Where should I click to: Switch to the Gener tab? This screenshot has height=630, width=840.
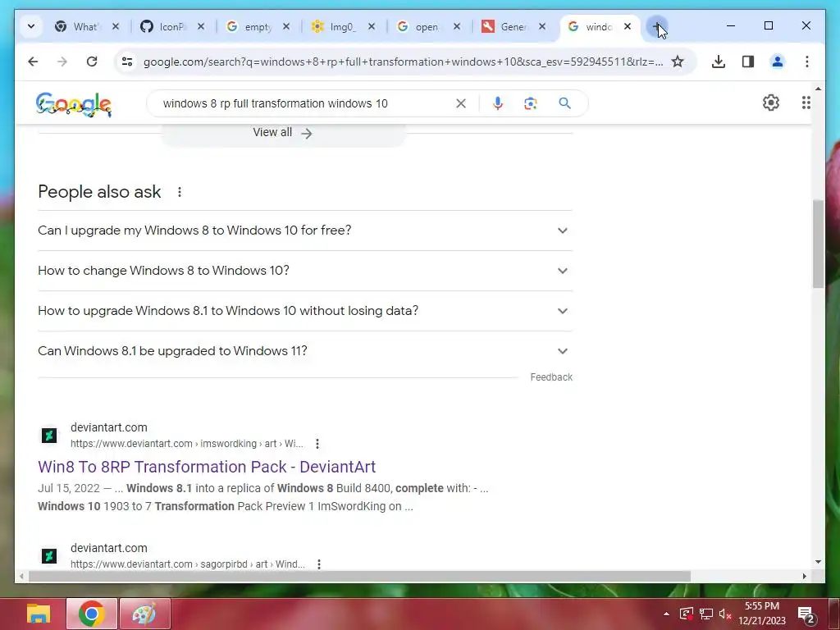pyautogui.click(x=504, y=26)
